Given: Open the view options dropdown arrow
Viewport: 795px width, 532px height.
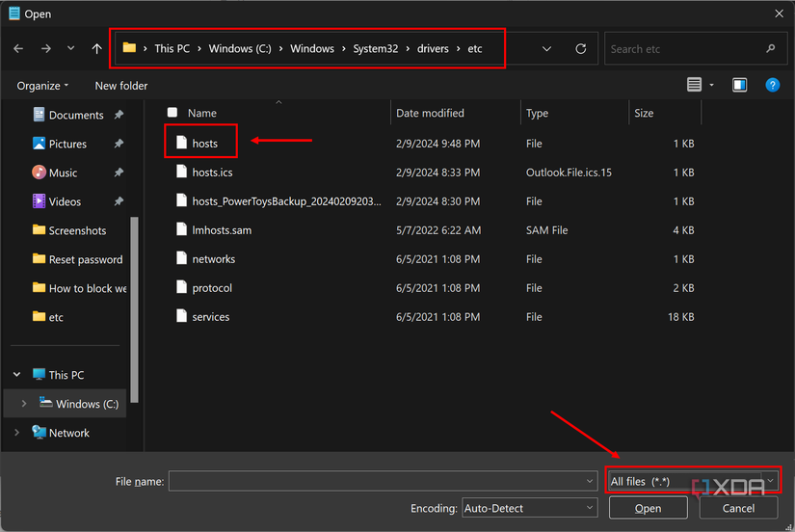Looking at the screenshot, I should (x=711, y=85).
